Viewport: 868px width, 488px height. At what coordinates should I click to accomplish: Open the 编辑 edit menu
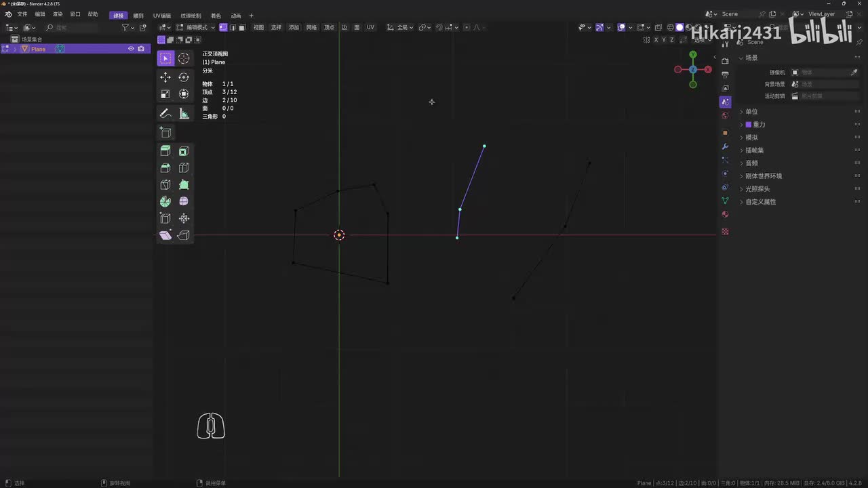coord(40,14)
